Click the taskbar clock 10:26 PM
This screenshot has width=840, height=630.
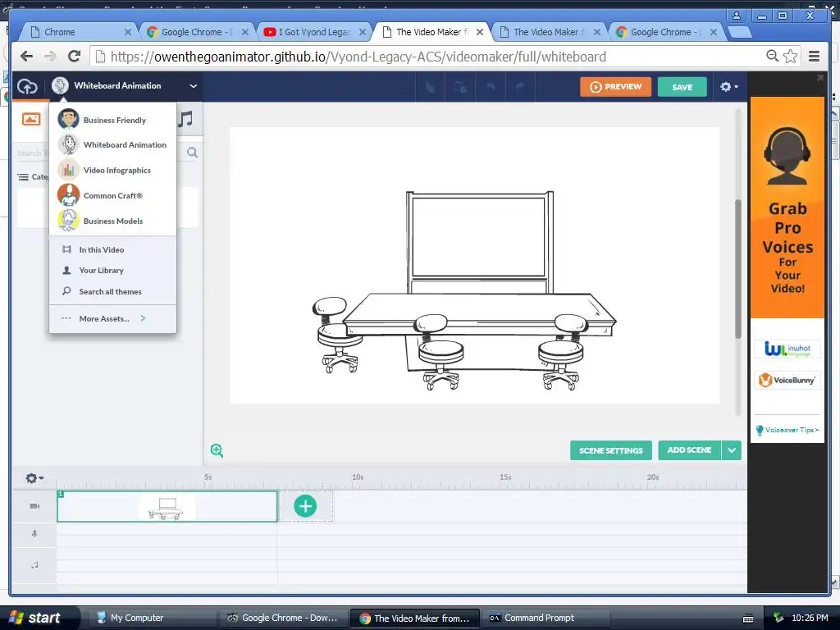click(810, 618)
